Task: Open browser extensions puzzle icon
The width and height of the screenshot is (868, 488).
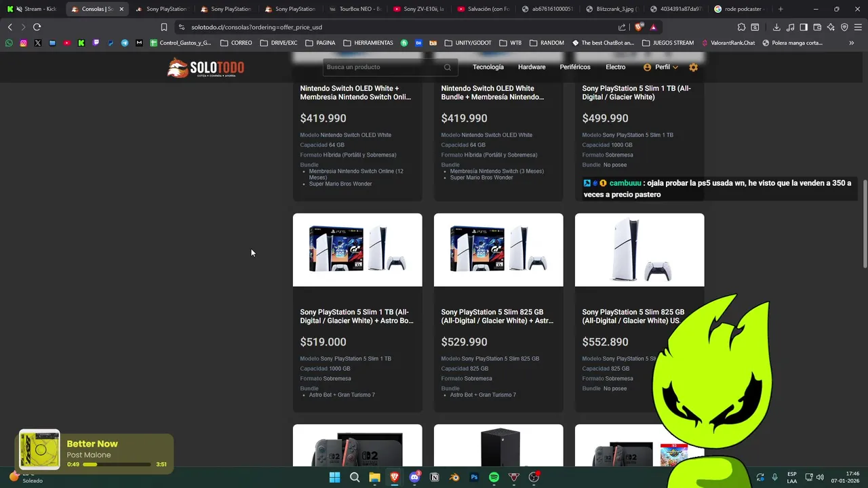Action: [x=741, y=27]
